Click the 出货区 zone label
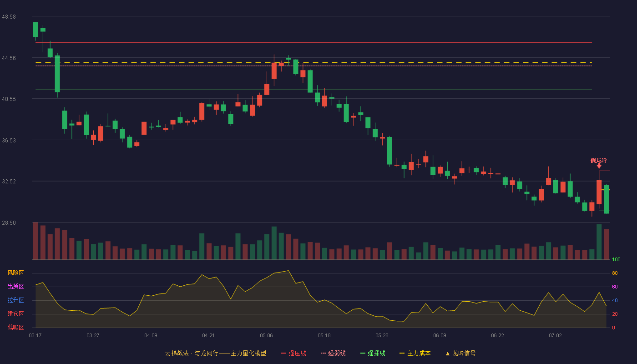The height and width of the screenshot is (364, 637). pyautogui.click(x=15, y=287)
